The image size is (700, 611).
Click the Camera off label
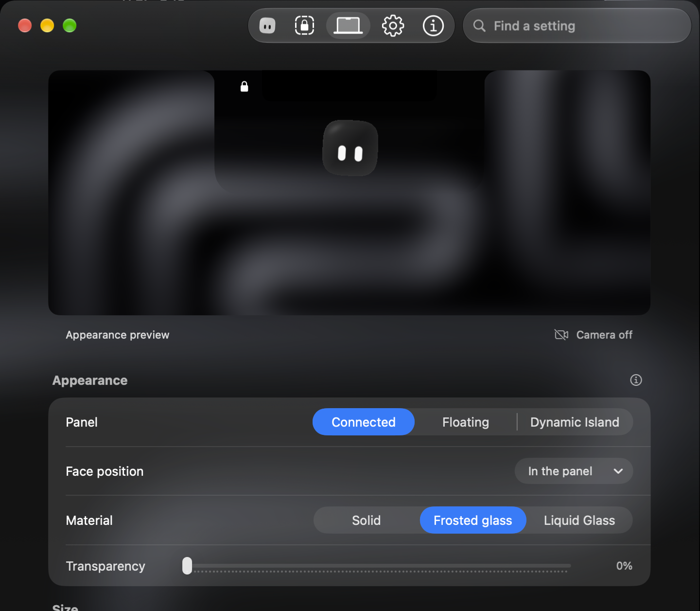604,335
